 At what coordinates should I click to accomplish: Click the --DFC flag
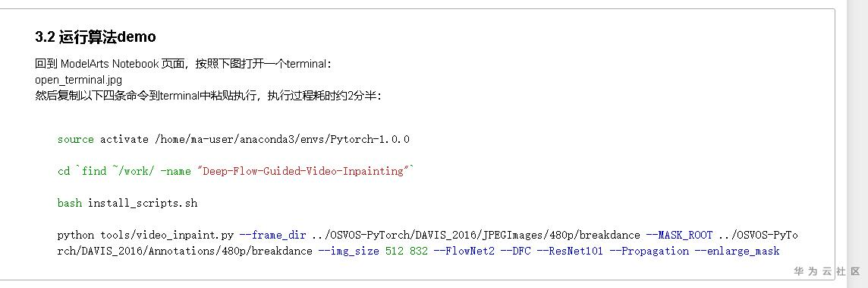(515, 251)
